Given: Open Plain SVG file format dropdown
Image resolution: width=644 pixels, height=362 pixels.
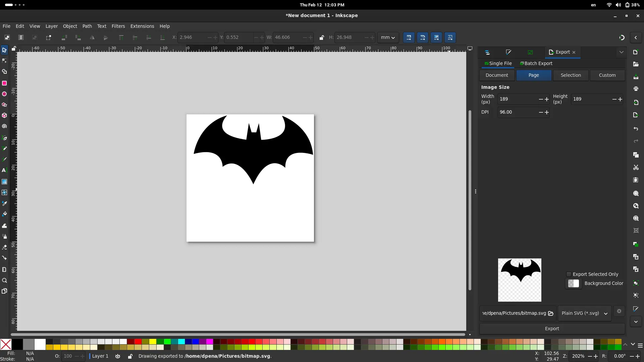Looking at the screenshot, I should point(585,313).
